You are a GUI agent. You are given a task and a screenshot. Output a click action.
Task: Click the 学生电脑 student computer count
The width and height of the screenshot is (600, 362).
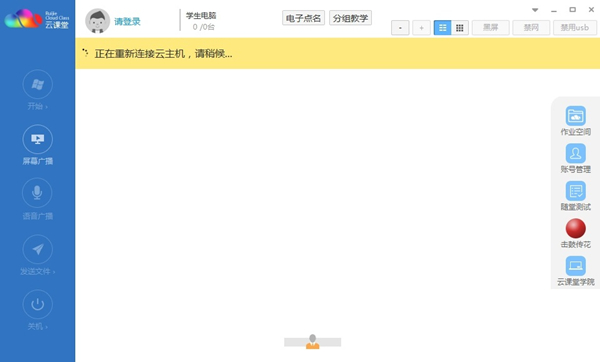(201, 16)
